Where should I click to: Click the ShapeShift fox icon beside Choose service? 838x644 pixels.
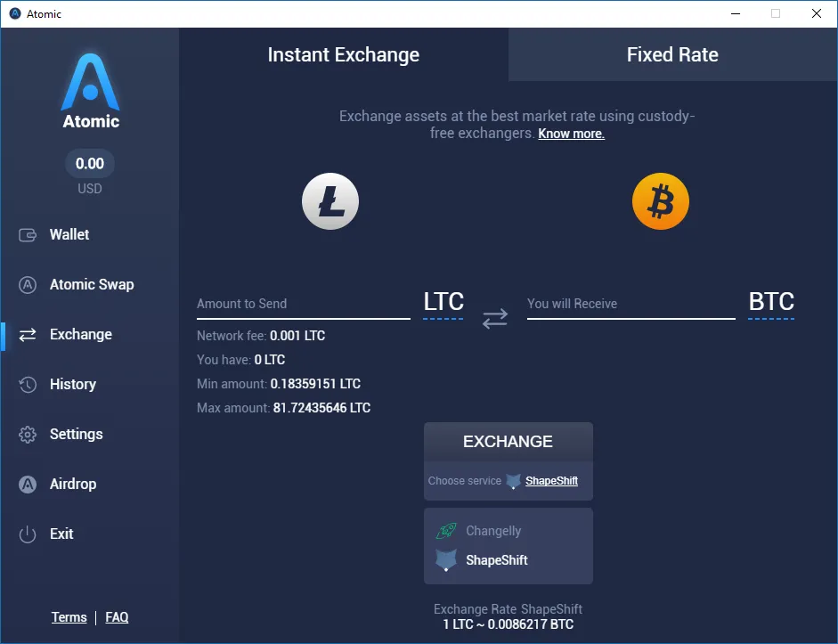pyautogui.click(x=513, y=481)
